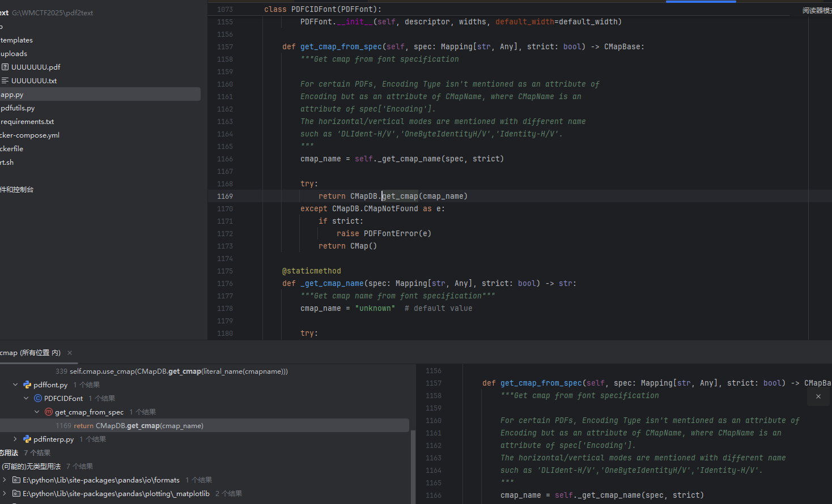The width and height of the screenshot is (832, 504).
Task: Click line number 1169 in editor gutter
Action: [x=225, y=196]
